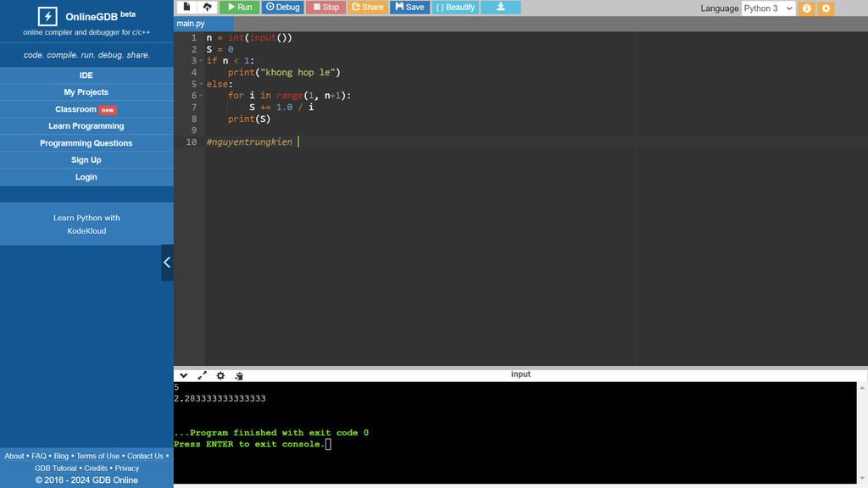Click the copy console output icon
This screenshot has width=868, height=488.
click(238, 375)
